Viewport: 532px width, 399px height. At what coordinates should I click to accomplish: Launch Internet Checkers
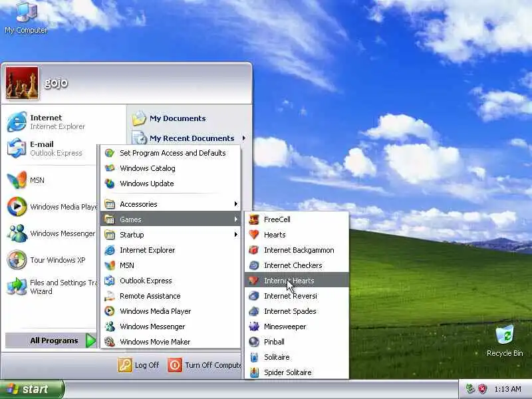pos(297,265)
